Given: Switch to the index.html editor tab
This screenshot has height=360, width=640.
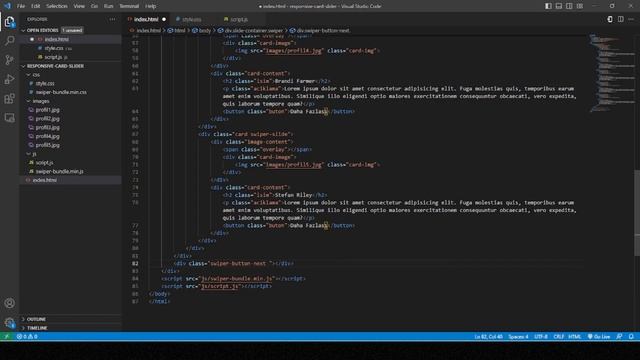Looking at the screenshot, I should [146, 19].
